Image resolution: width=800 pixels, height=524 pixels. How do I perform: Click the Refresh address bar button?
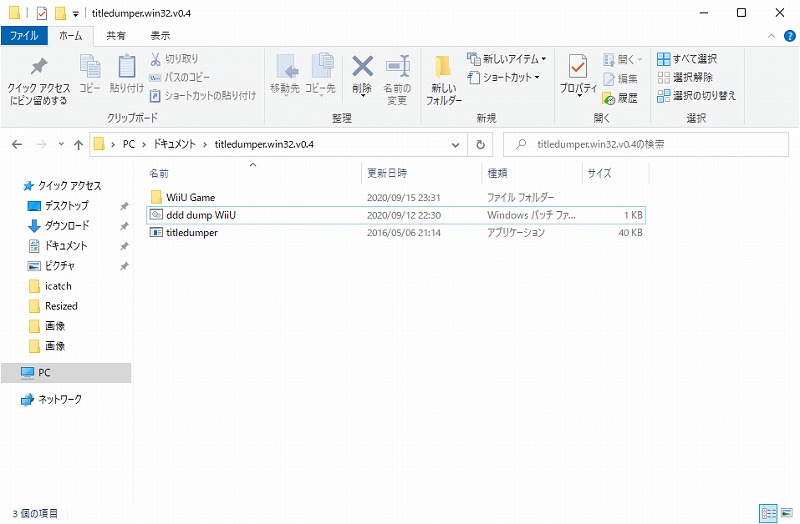[x=480, y=144]
